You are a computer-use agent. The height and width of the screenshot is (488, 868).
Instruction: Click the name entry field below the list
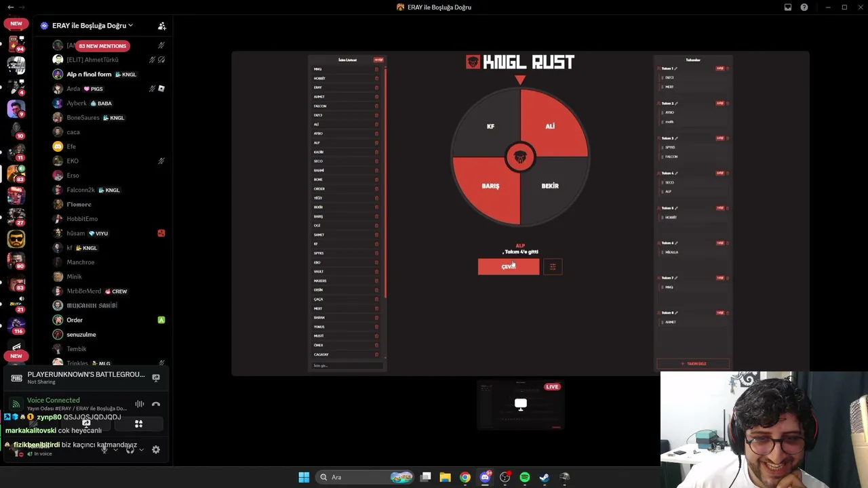click(x=347, y=366)
